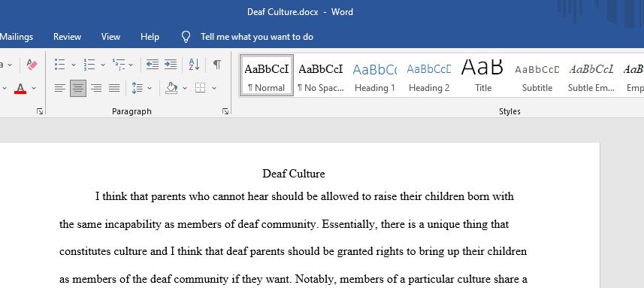Toggle Show/Hide paragraph marks
This screenshot has width=644, height=288.
coord(217,65)
